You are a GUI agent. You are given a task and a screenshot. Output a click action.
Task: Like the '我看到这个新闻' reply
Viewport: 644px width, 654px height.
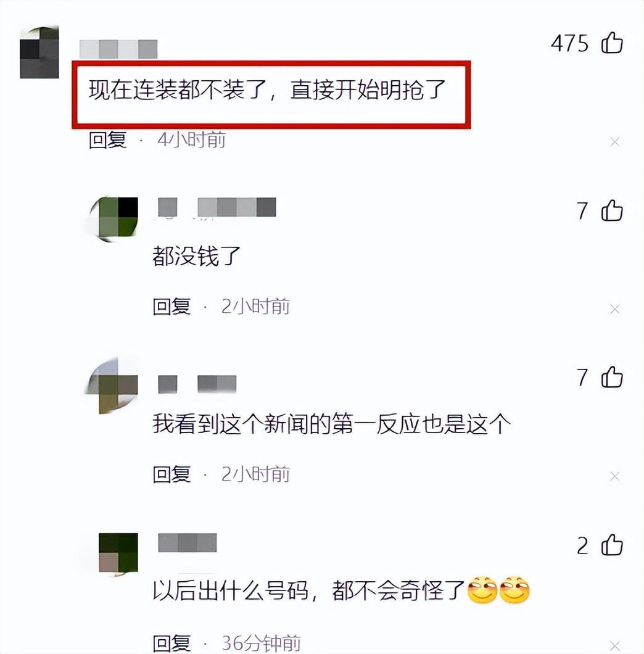[x=612, y=377]
